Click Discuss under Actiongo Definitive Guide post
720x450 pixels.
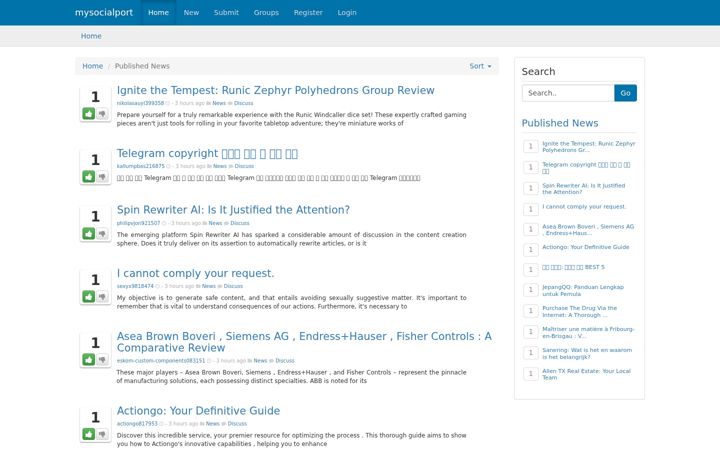pyautogui.click(x=237, y=424)
